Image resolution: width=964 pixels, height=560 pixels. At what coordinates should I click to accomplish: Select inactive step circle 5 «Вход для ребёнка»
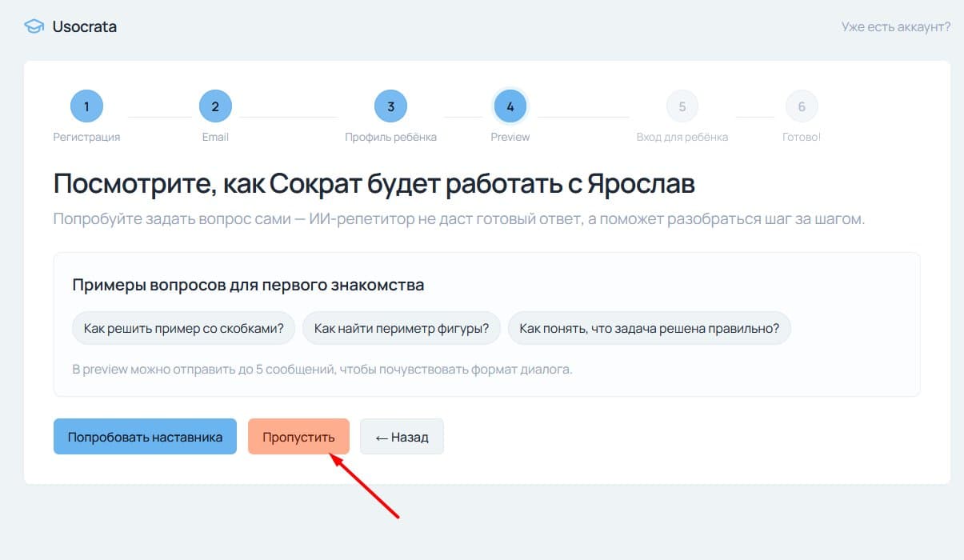point(681,106)
